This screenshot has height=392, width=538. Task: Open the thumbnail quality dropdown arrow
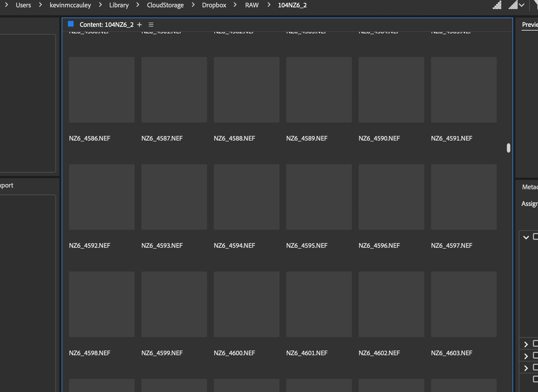click(x=522, y=5)
